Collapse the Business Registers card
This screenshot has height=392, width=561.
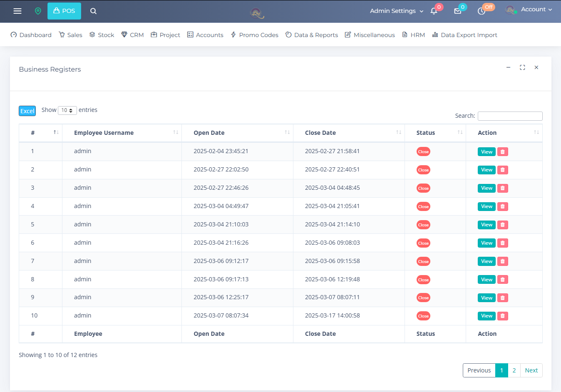tap(508, 67)
